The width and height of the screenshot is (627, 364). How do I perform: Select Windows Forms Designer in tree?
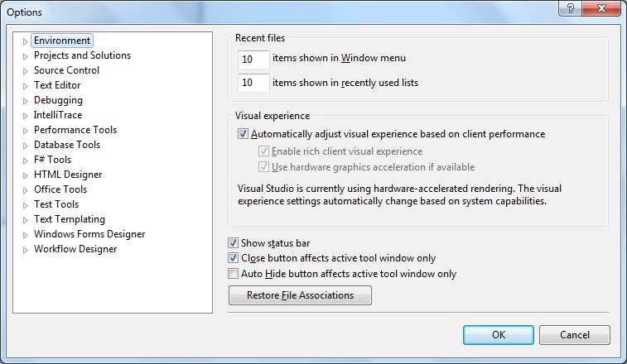click(x=89, y=234)
